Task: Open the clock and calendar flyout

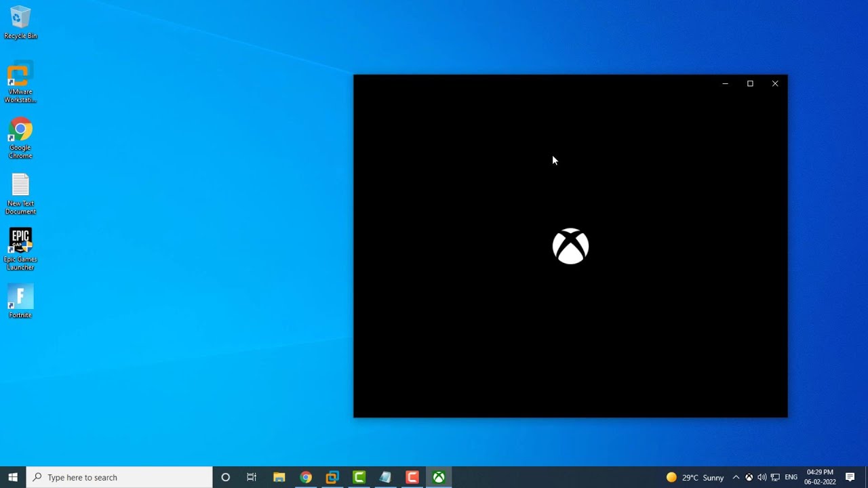Action: 820,477
